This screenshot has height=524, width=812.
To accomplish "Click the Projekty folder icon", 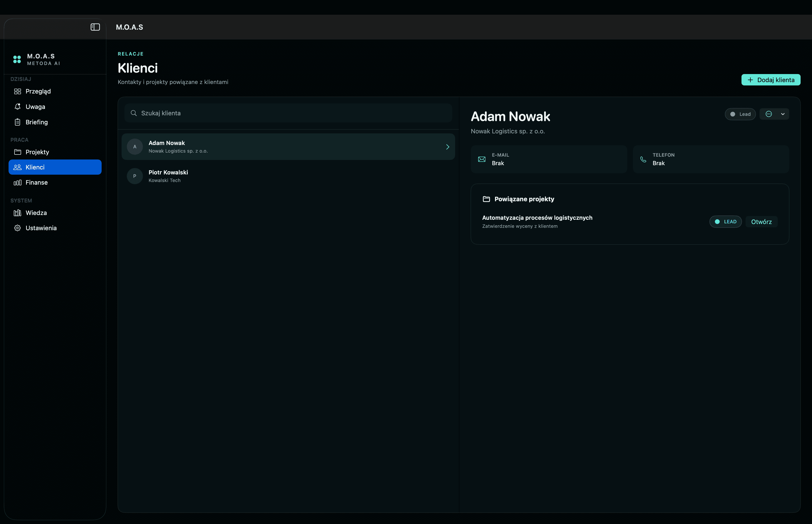I will coord(17,152).
